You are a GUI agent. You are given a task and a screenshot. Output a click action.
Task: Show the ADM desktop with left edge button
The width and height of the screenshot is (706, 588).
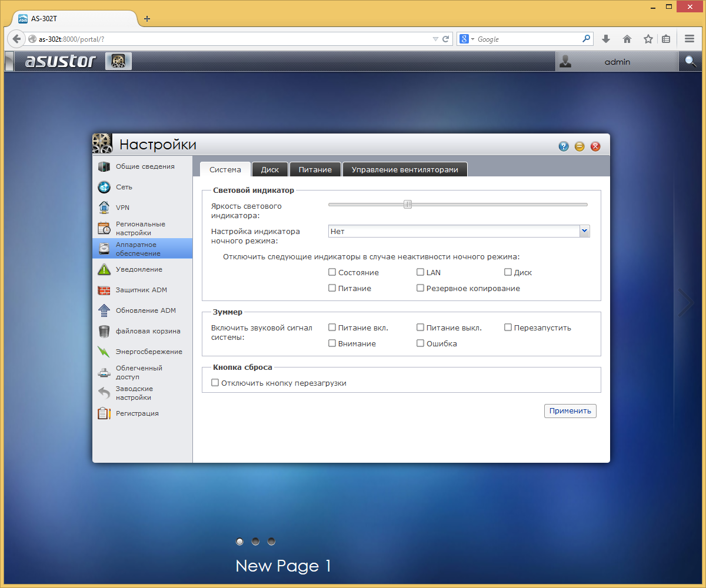[x=9, y=61]
